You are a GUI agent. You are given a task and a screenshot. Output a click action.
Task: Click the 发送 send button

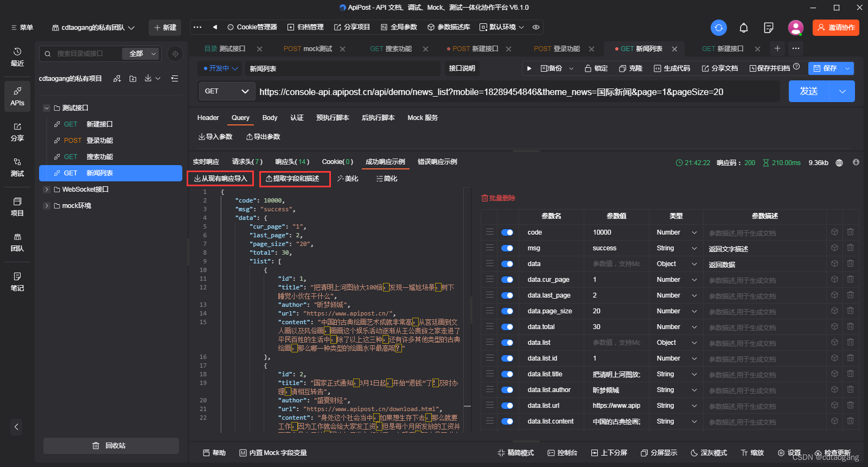coord(809,91)
